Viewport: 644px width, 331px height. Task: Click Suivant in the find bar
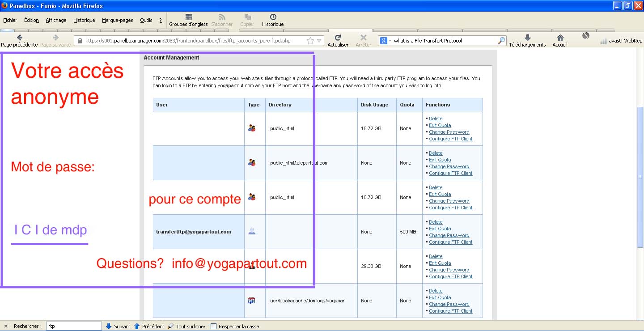point(119,327)
